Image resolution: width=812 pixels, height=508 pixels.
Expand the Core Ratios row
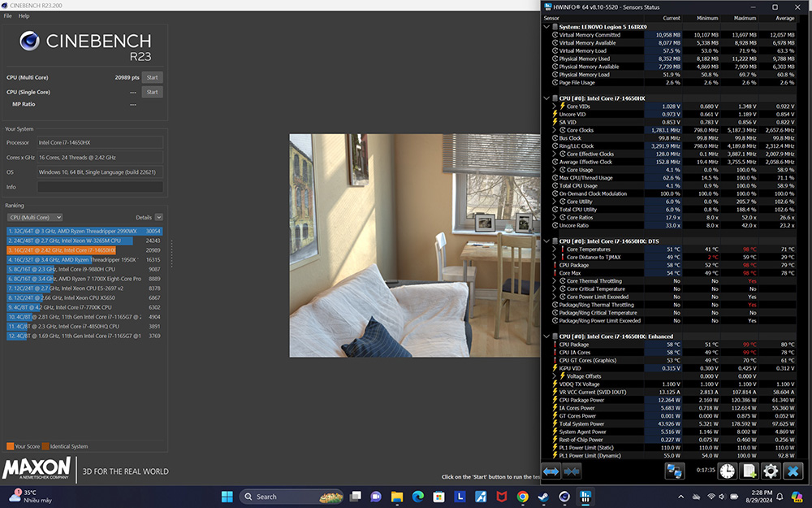(x=554, y=217)
